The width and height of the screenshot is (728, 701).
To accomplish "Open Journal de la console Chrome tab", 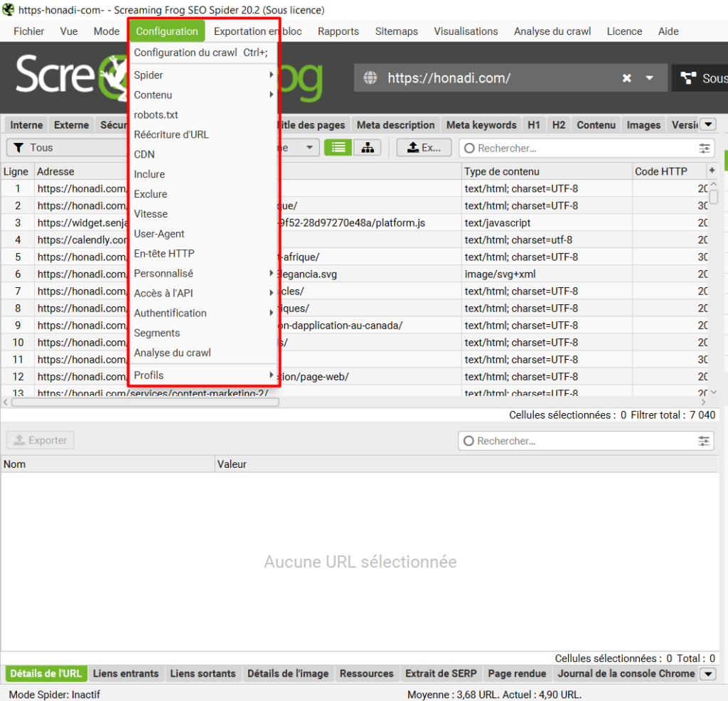I will pos(626,673).
